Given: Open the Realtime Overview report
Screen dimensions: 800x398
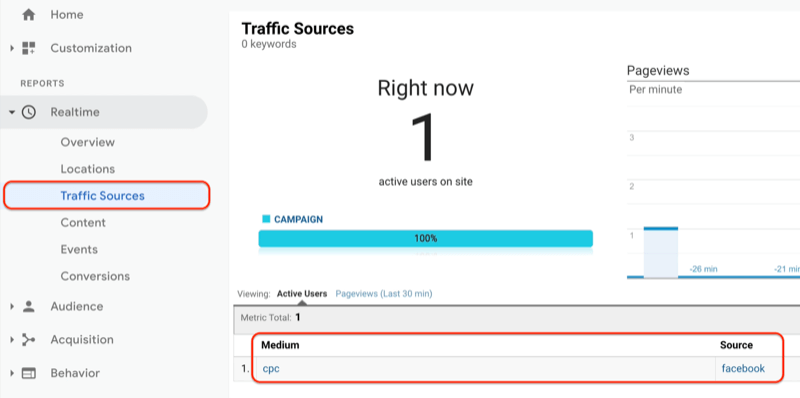Looking at the screenshot, I should point(88,142).
